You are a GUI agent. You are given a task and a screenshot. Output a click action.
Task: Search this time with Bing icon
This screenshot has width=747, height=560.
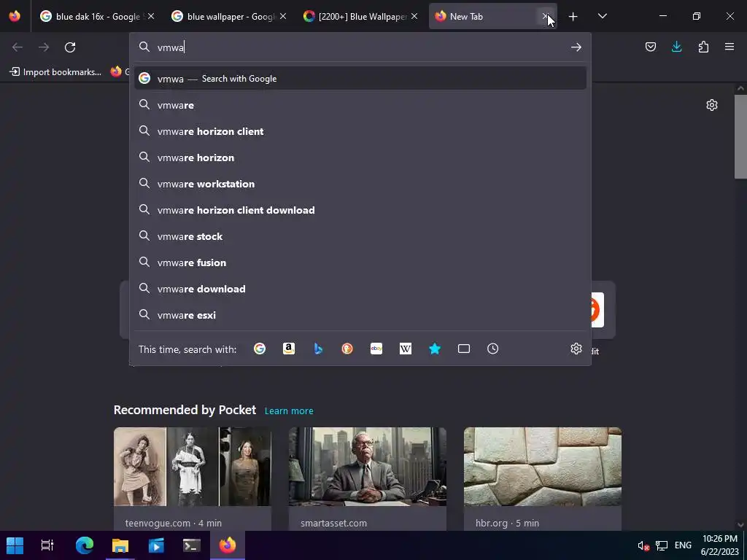pyautogui.click(x=318, y=349)
